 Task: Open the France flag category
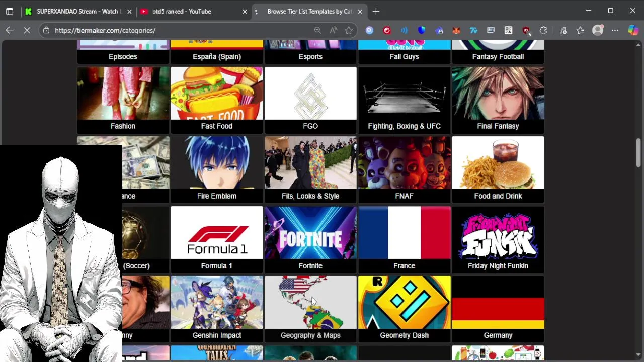[x=404, y=239]
